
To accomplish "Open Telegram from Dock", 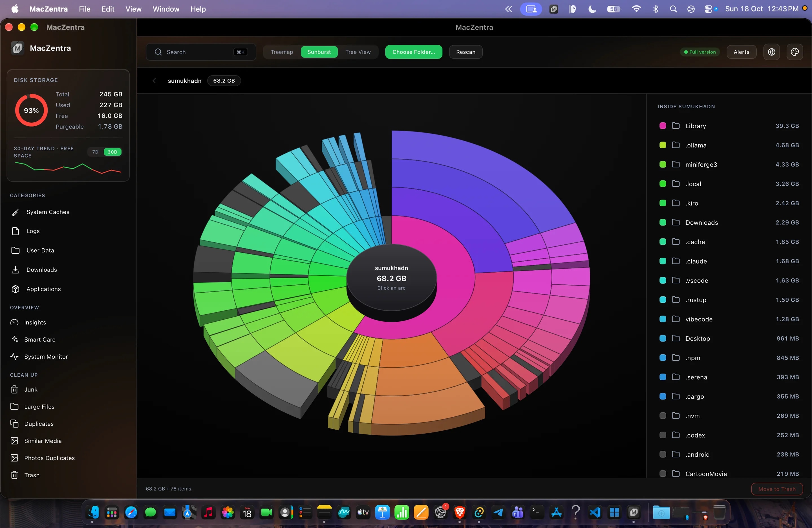I will pyautogui.click(x=498, y=512).
